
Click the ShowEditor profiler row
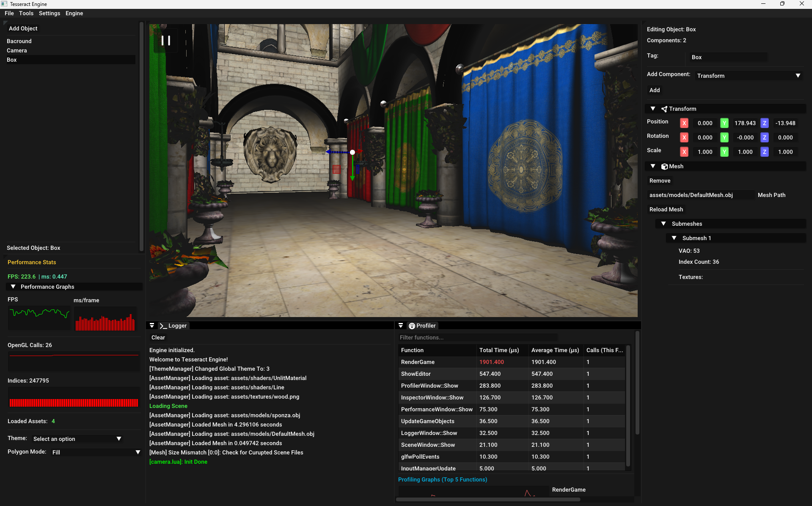click(512, 374)
